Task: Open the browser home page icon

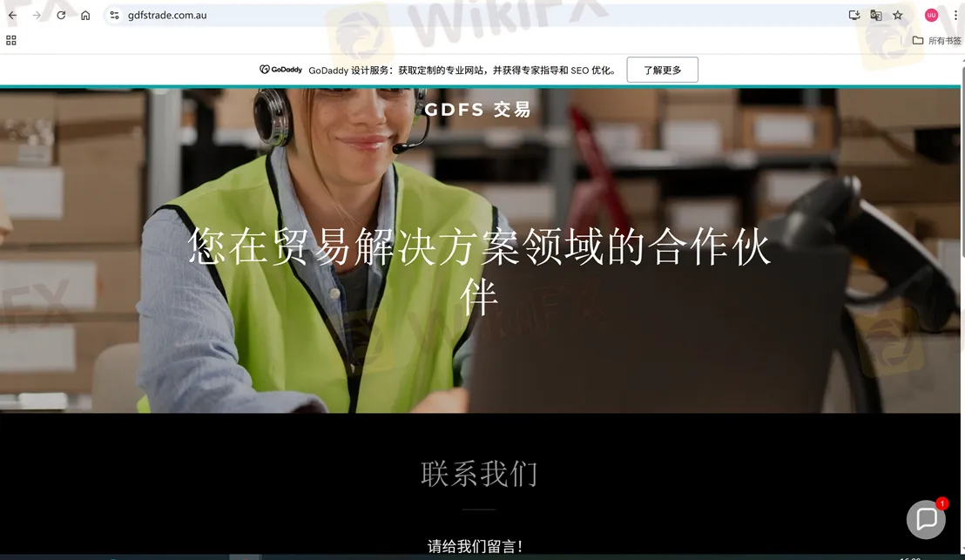Action: click(x=85, y=16)
